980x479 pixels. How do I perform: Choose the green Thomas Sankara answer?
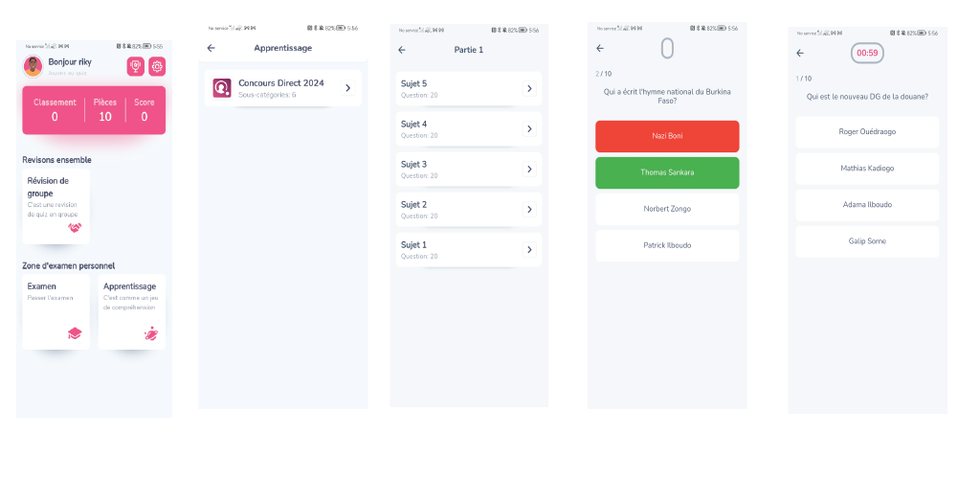[667, 172]
